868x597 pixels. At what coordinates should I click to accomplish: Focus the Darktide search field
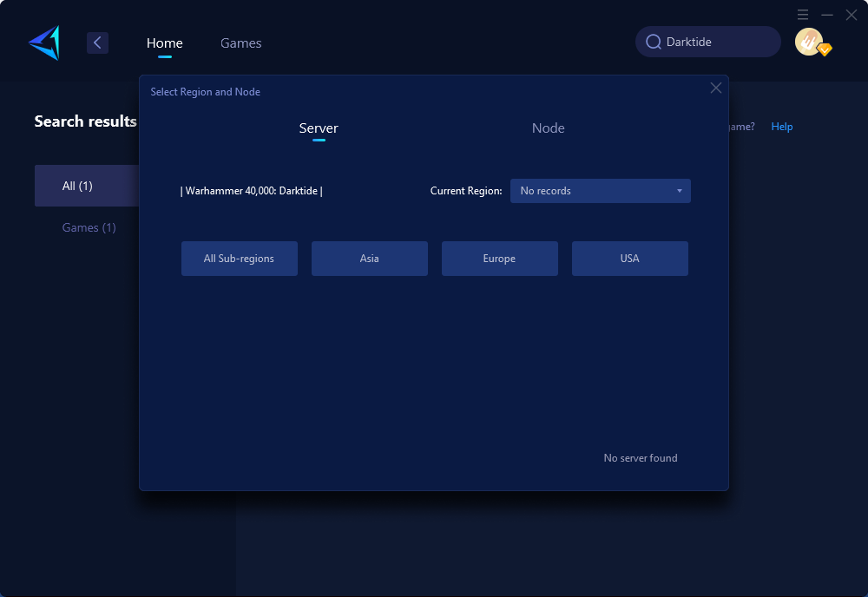[708, 42]
